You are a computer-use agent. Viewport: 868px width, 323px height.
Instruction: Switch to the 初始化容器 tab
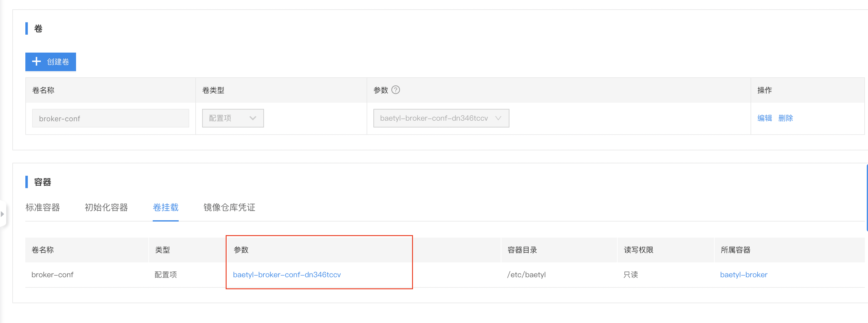coord(106,207)
